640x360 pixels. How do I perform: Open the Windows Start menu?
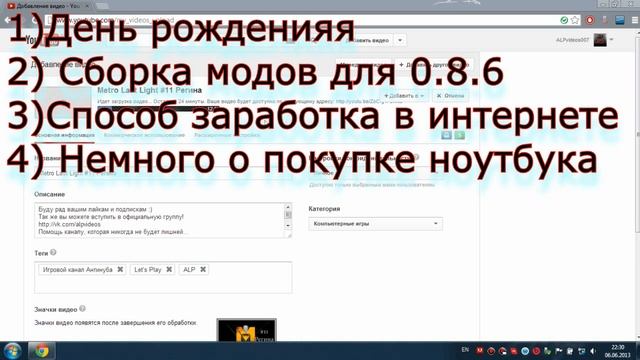point(12,351)
